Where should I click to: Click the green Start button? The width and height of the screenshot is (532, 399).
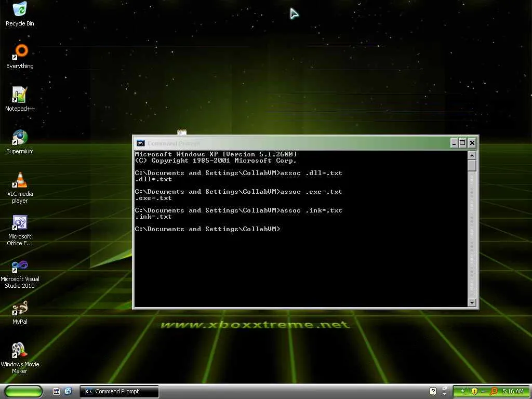23,392
